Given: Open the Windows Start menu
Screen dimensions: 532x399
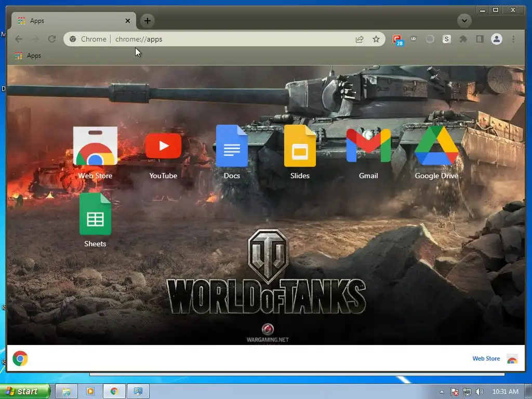Looking at the screenshot, I should [x=25, y=391].
